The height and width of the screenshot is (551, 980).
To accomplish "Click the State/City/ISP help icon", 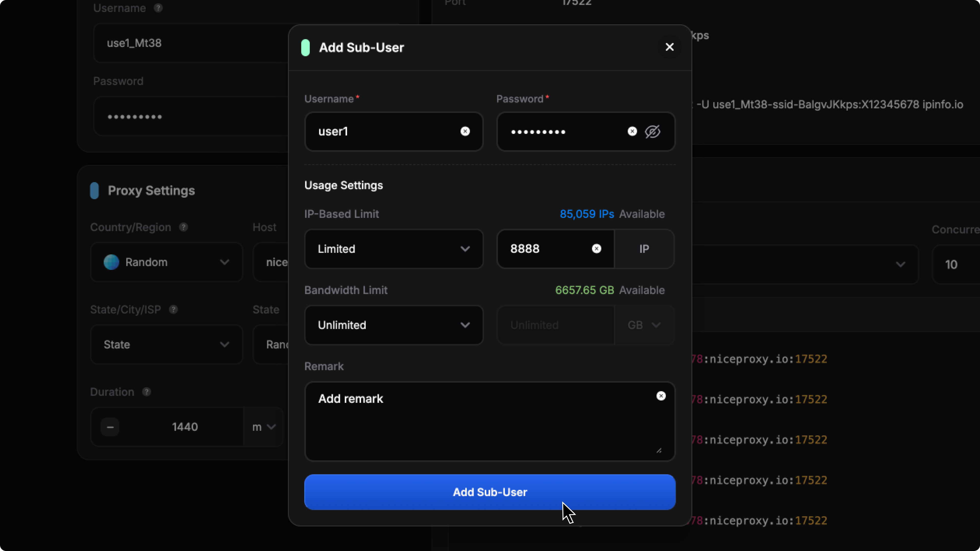I will pyautogui.click(x=174, y=309).
